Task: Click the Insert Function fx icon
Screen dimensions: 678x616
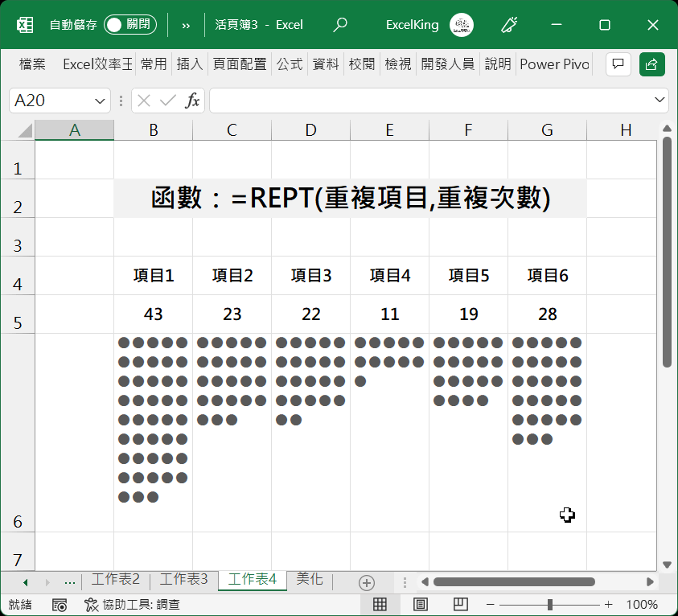Action: point(193,101)
